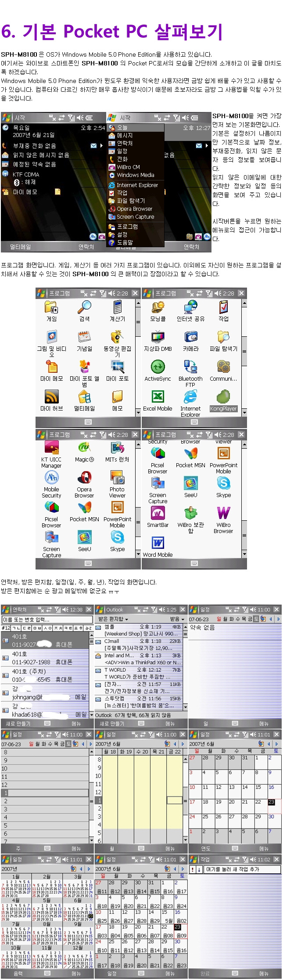The height and width of the screenshot is (980, 283).
Task: Launch the WiBro Browser icon
Action: tap(223, 513)
